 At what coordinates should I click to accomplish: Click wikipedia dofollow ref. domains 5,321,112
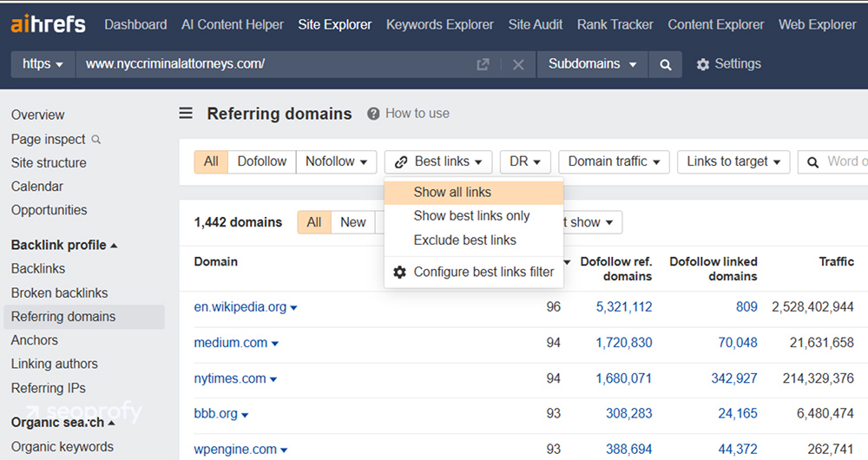(624, 307)
